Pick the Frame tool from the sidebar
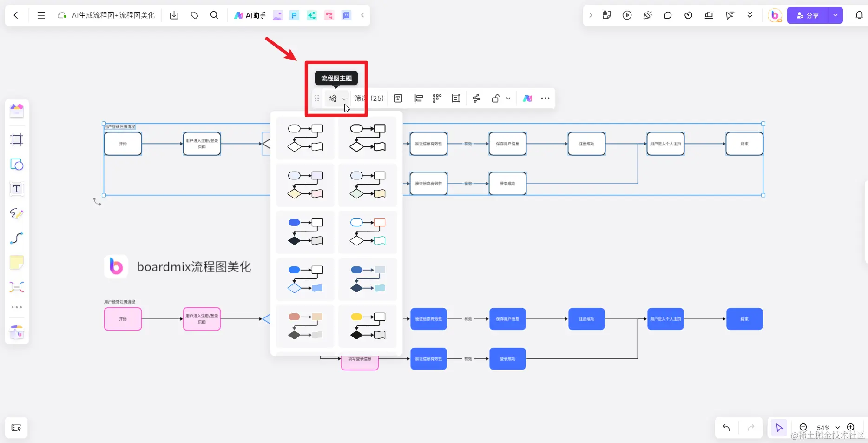The width and height of the screenshot is (868, 443). 17,139
